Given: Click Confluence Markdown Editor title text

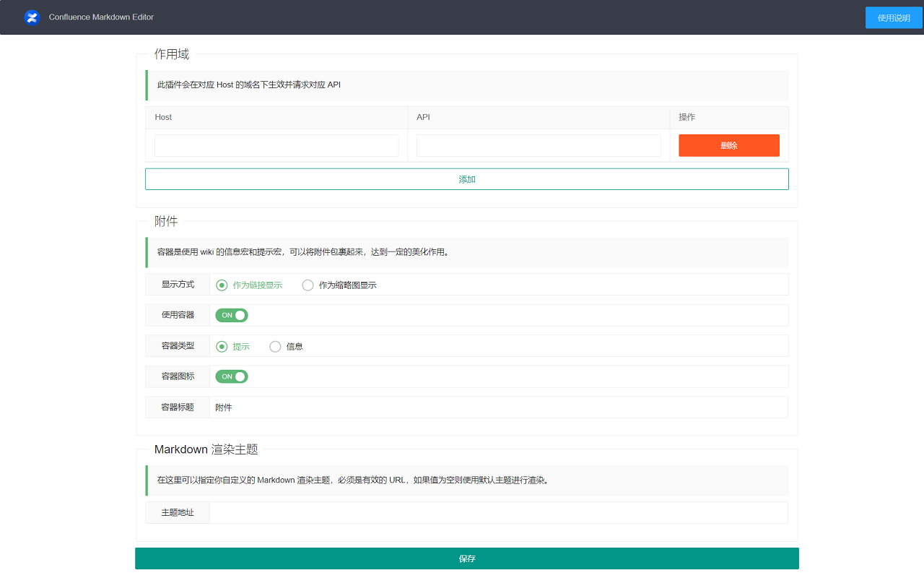Looking at the screenshot, I should tap(101, 17).
